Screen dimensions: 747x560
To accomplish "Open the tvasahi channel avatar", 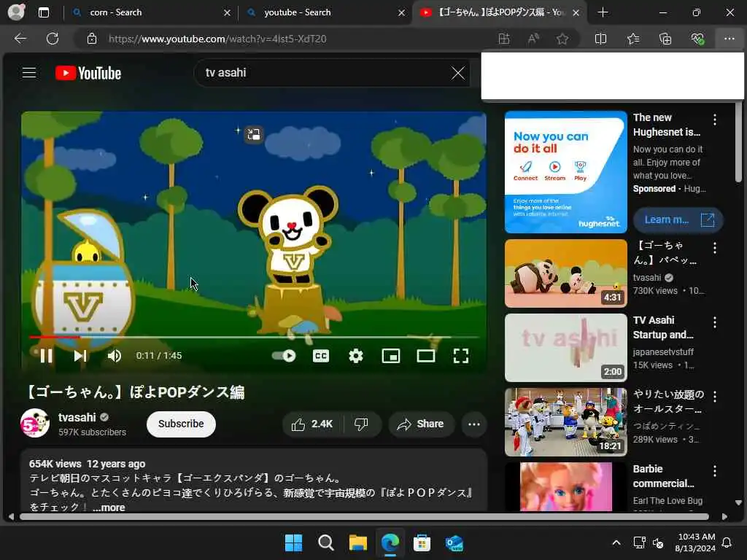I will pyautogui.click(x=35, y=423).
